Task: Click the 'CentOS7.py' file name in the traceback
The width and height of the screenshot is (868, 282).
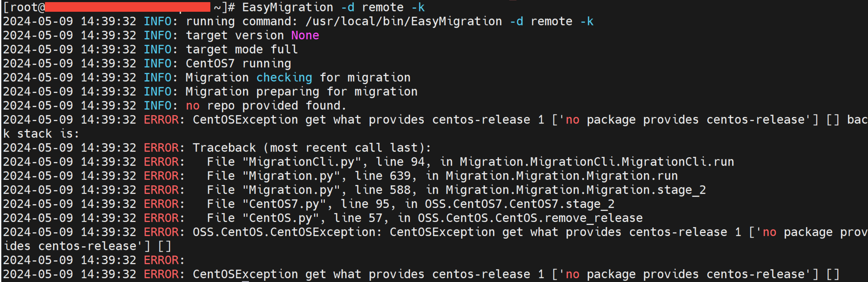Action: coord(284,204)
